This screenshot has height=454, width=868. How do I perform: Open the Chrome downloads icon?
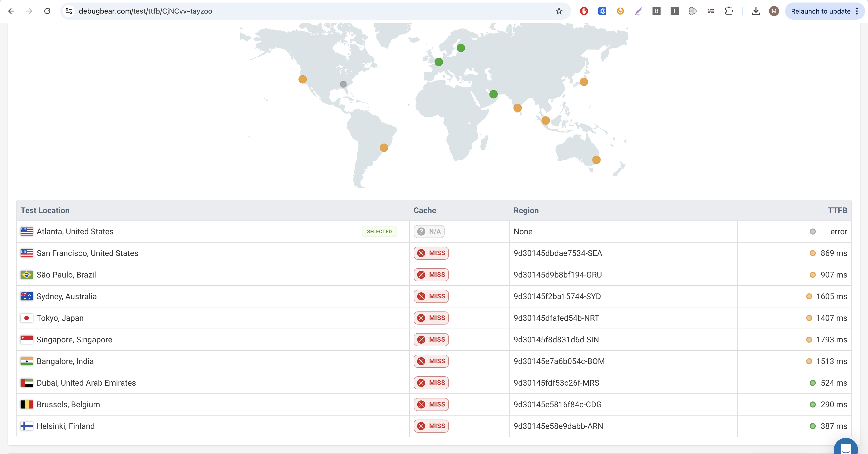coord(756,11)
